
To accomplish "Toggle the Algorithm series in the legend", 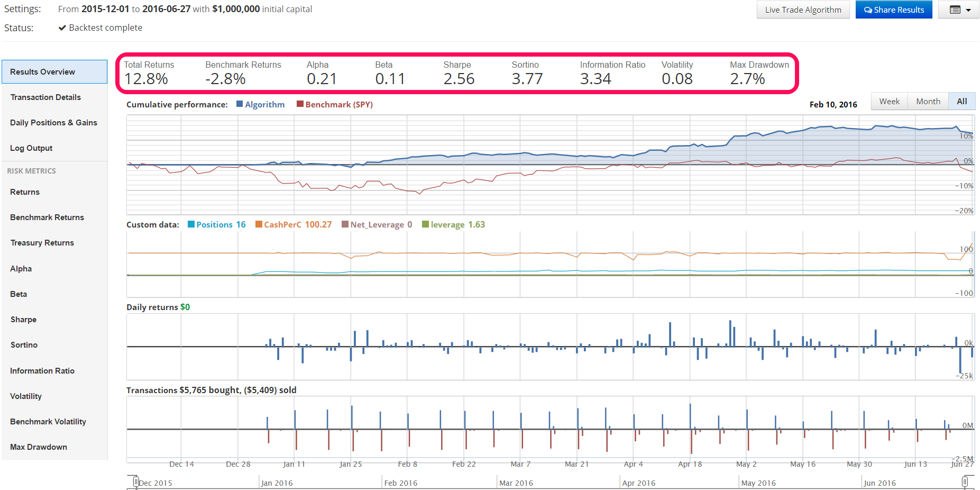I will [x=261, y=104].
